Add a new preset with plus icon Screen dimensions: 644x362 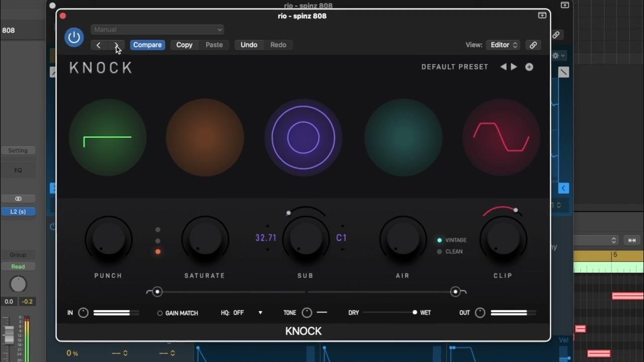[529, 67]
